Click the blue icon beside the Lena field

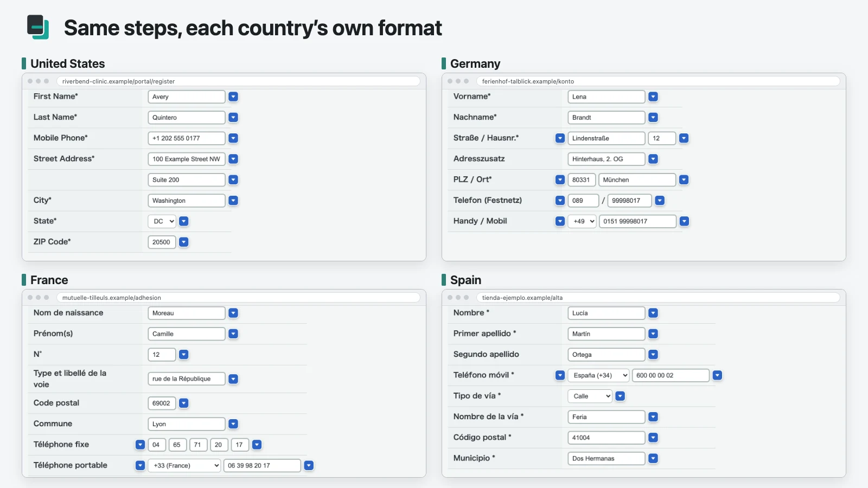point(653,97)
